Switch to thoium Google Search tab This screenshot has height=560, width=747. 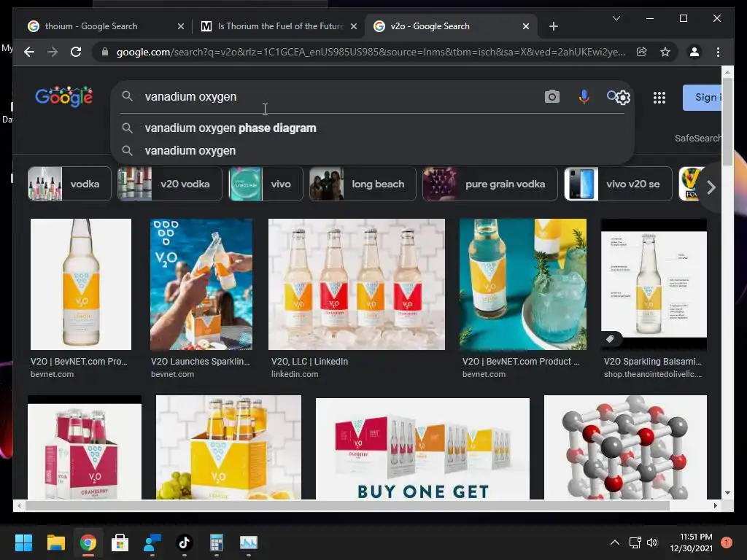(91, 26)
